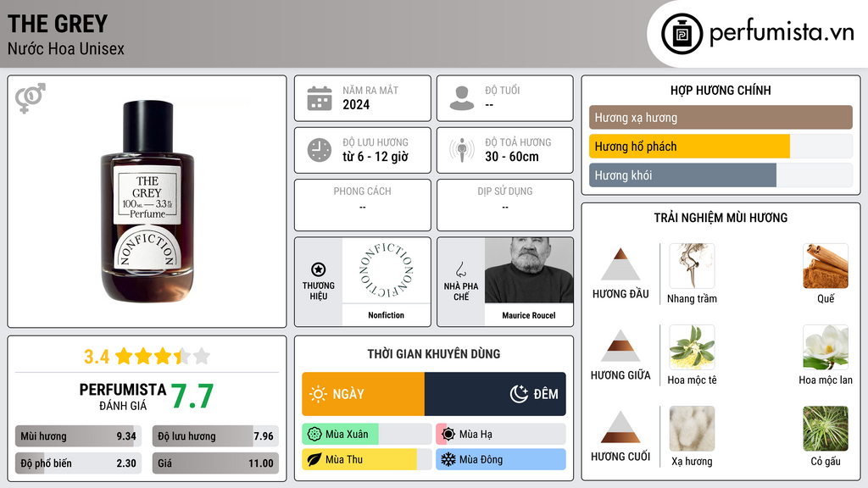Click the Xạ hương musk note image
Image resolution: width=868 pixels, height=488 pixels.
pyautogui.click(x=692, y=429)
